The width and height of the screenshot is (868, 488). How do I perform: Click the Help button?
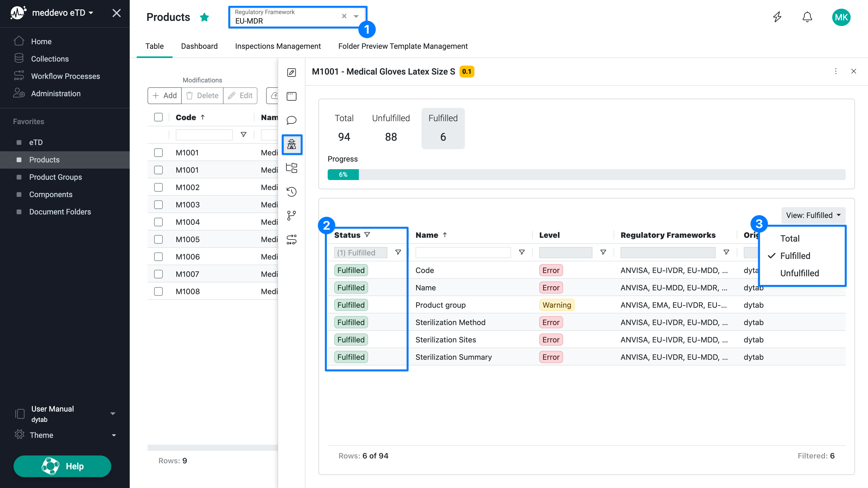pos(62,466)
